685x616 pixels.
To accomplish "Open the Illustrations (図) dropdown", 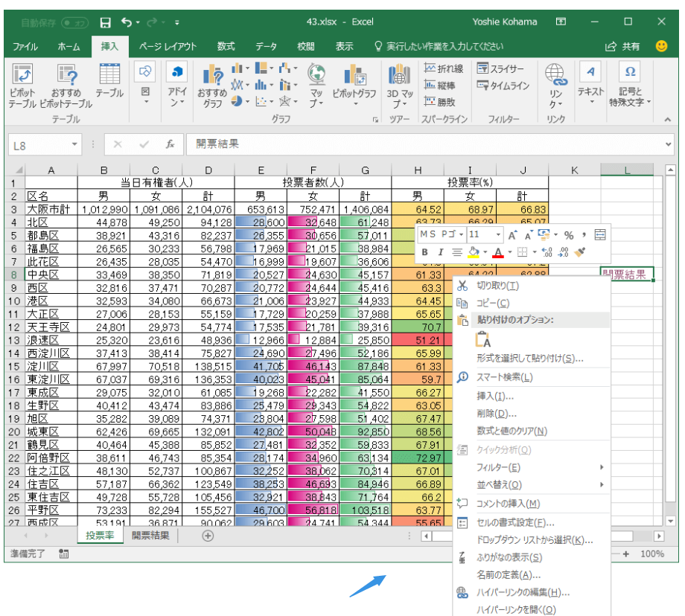I will (x=145, y=83).
